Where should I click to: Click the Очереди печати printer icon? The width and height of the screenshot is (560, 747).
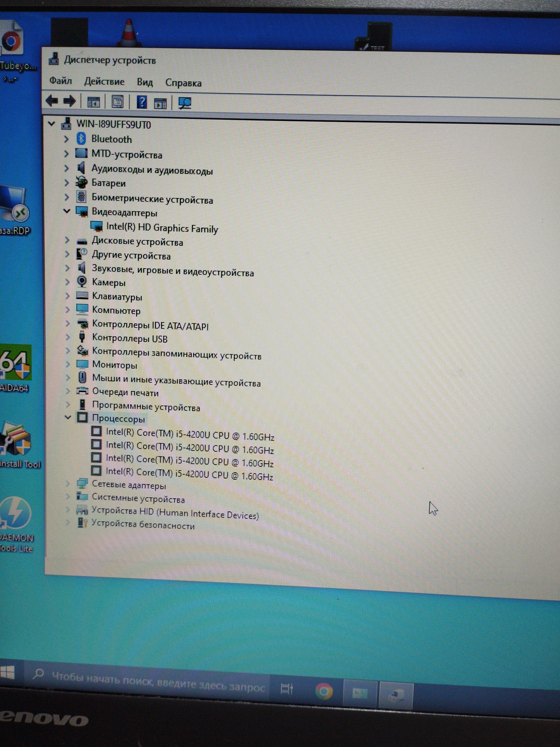point(82,391)
